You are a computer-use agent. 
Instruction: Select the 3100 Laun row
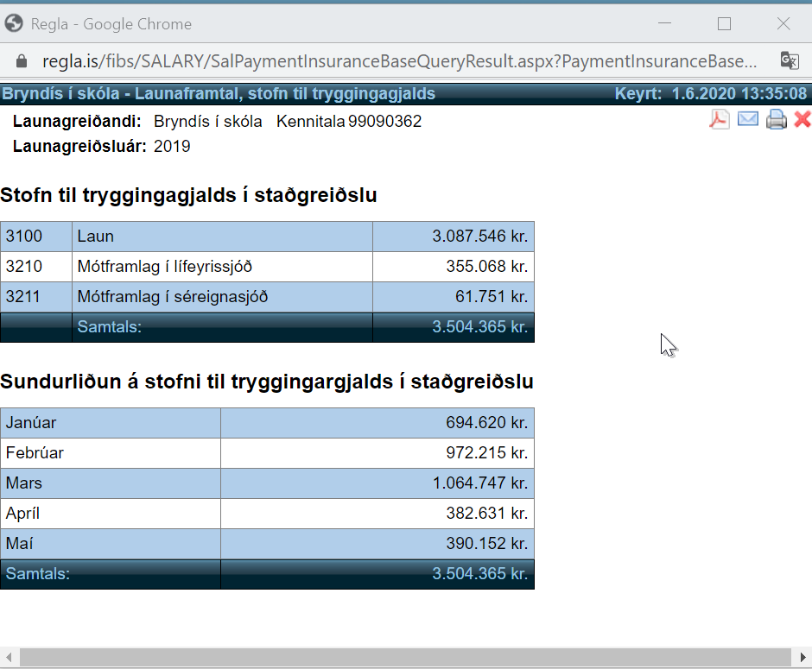pos(222,237)
